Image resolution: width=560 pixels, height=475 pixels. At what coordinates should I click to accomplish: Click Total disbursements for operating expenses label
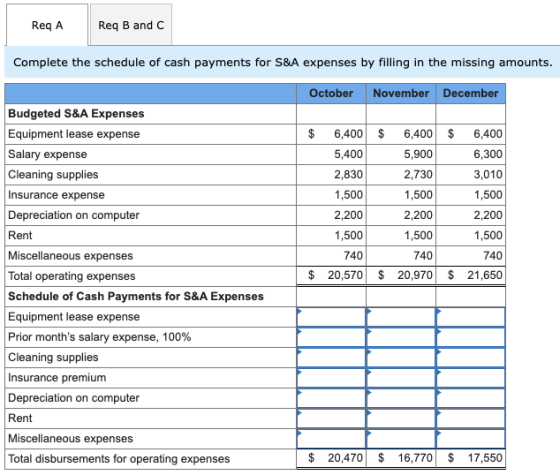[119, 459]
